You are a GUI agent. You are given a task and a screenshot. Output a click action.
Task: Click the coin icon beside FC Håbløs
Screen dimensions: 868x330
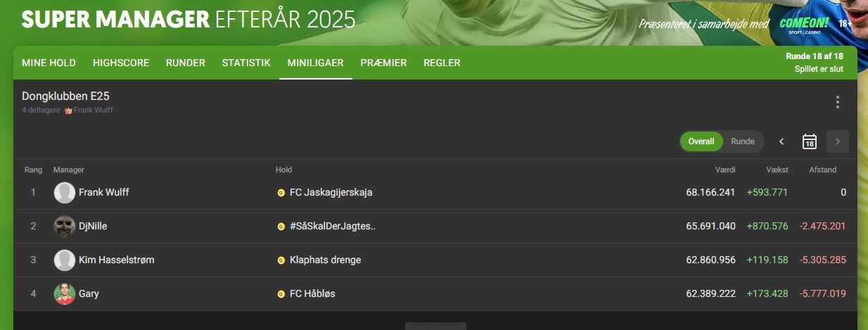[281, 294]
